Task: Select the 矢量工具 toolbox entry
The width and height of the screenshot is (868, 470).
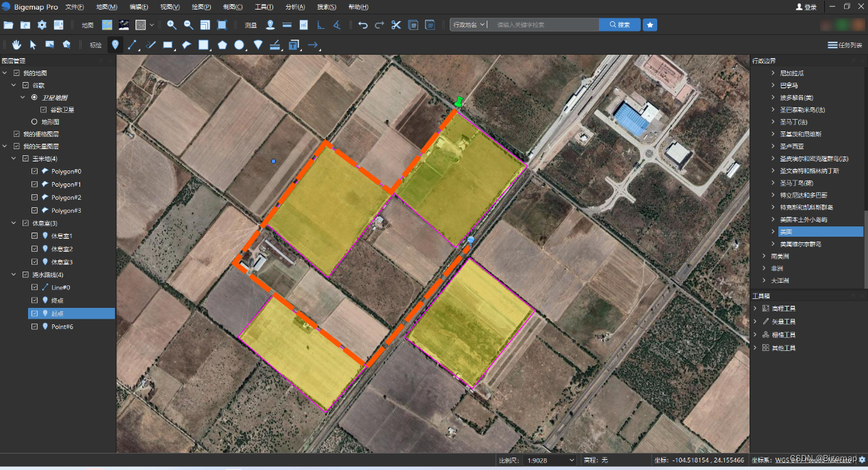Action: click(x=784, y=322)
